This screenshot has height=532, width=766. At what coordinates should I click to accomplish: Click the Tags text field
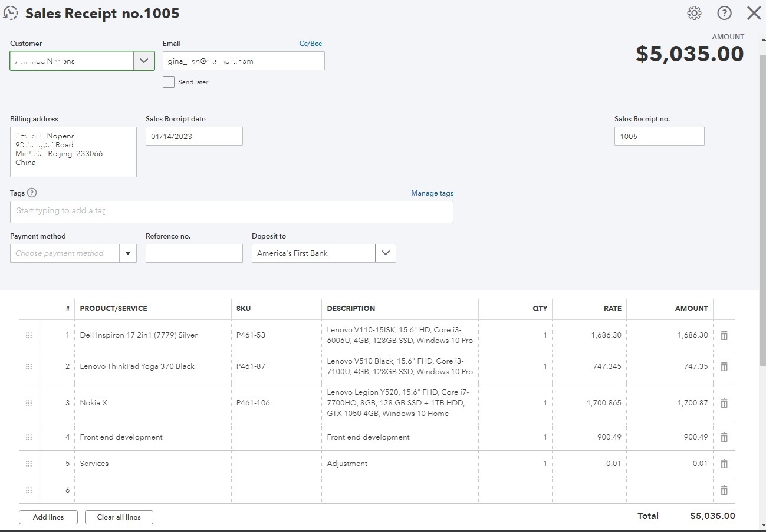[x=231, y=211]
